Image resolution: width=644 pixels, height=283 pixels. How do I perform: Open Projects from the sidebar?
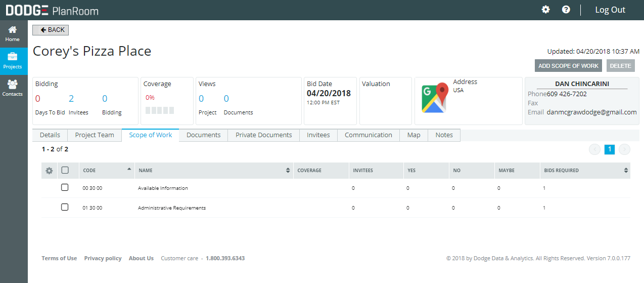pyautogui.click(x=13, y=61)
